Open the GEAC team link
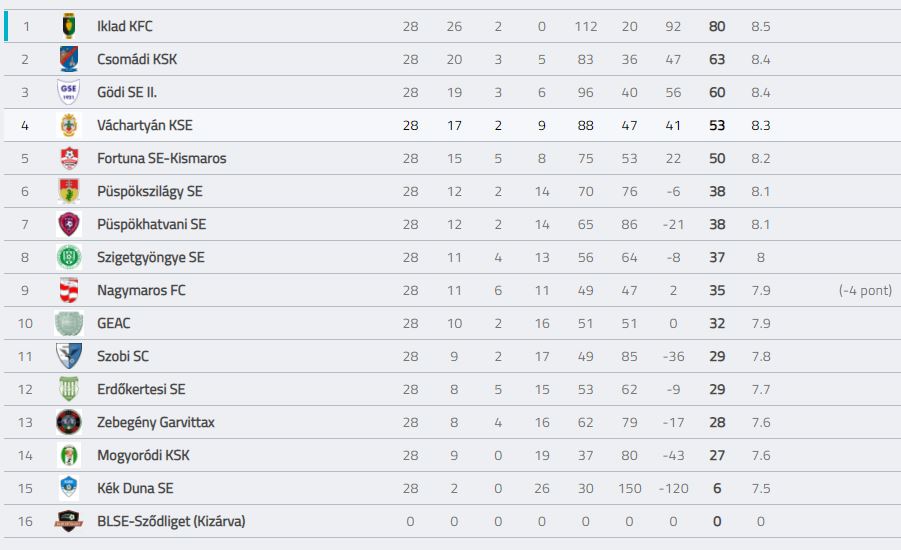The height and width of the screenshot is (550, 901). pos(114,323)
